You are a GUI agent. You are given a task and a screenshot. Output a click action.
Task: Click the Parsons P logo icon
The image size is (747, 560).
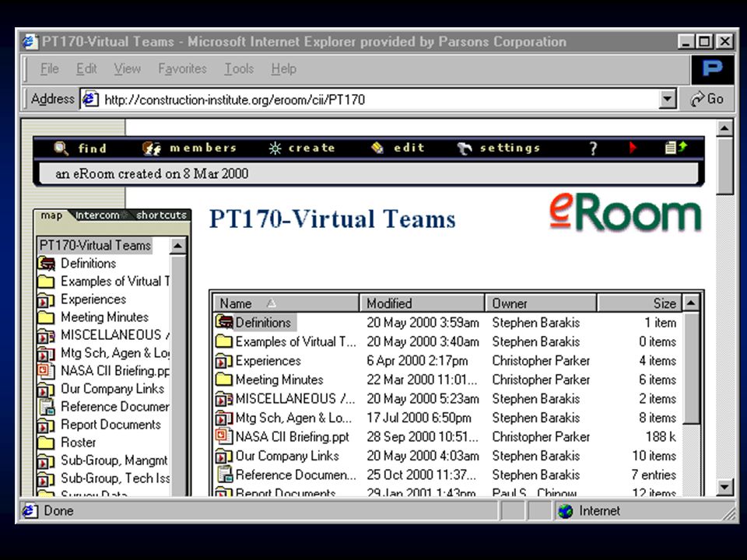click(x=712, y=68)
